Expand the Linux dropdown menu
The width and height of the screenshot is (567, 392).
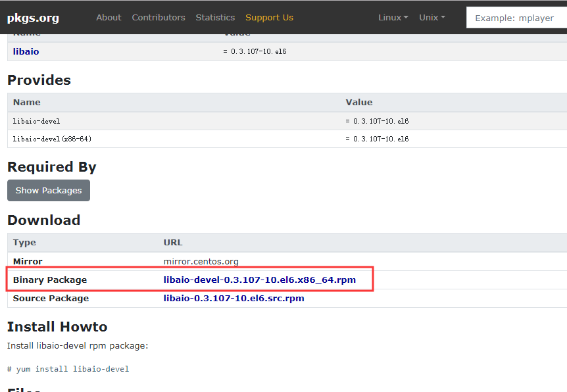click(x=393, y=18)
